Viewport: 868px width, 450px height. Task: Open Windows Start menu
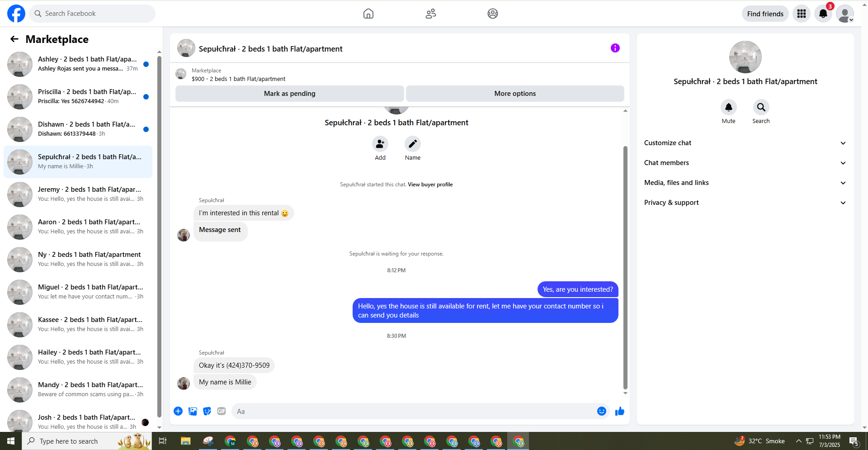(11, 441)
